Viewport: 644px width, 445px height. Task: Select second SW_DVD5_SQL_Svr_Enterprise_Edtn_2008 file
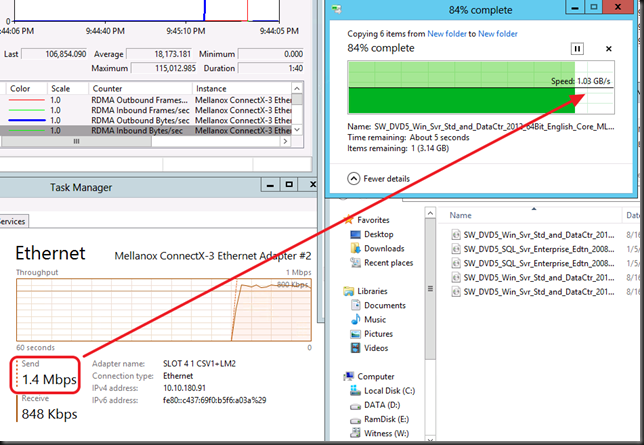click(x=533, y=263)
